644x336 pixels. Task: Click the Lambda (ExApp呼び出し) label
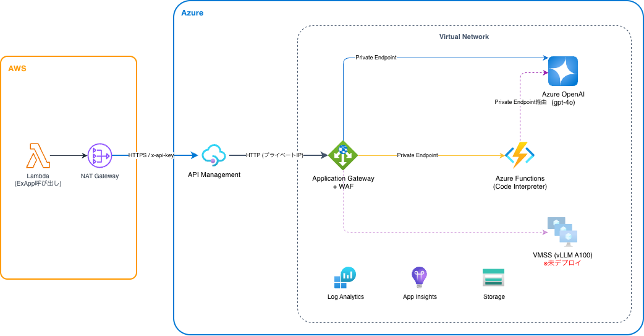(38, 179)
